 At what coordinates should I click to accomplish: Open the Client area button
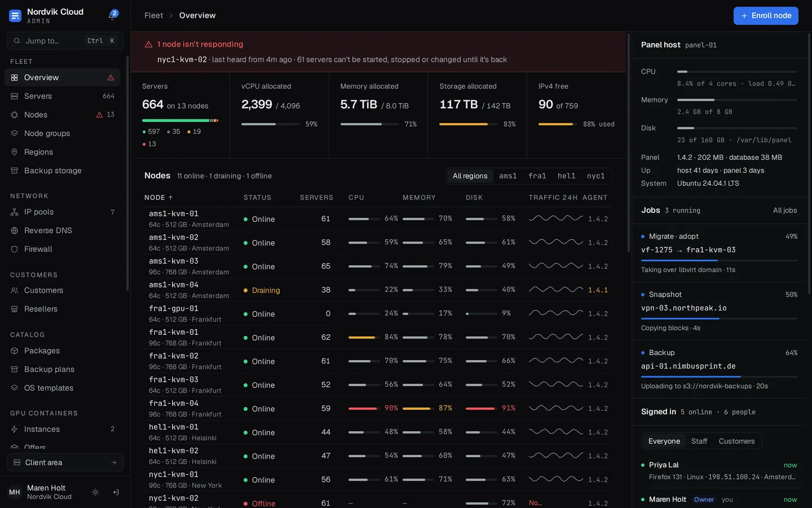tap(65, 462)
